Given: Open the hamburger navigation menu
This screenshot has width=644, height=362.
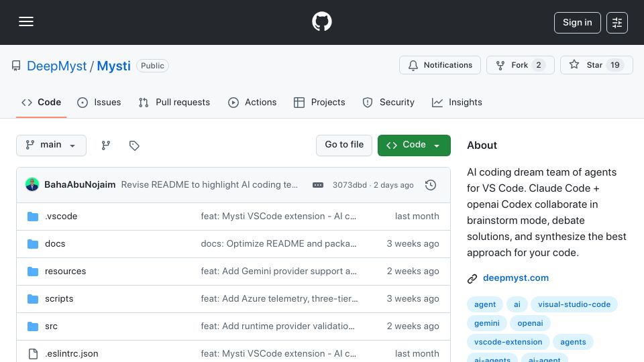Looking at the screenshot, I should (26, 21).
